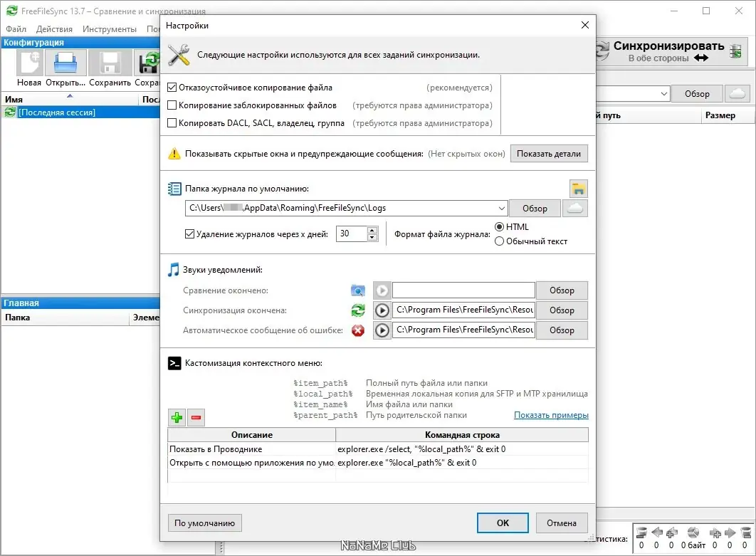This screenshot has height=556, width=756.
Task: Increase log retention days spinner
Action: (x=372, y=230)
